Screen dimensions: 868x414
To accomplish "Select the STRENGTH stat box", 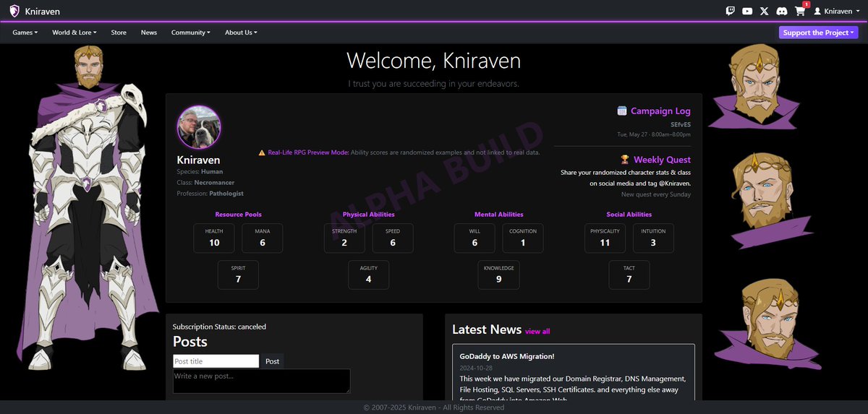I will click(344, 238).
